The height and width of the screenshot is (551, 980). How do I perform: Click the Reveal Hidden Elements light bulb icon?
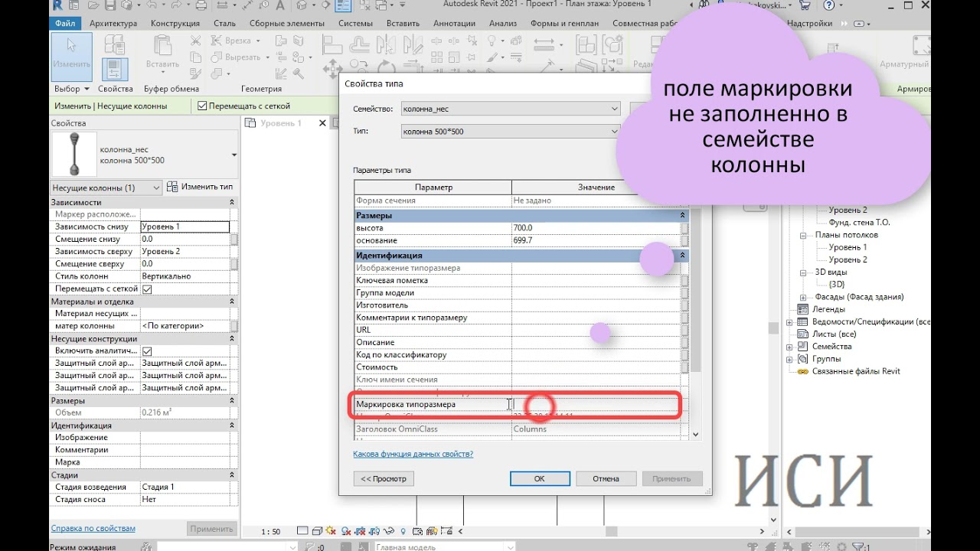pyautogui.click(x=403, y=531)
